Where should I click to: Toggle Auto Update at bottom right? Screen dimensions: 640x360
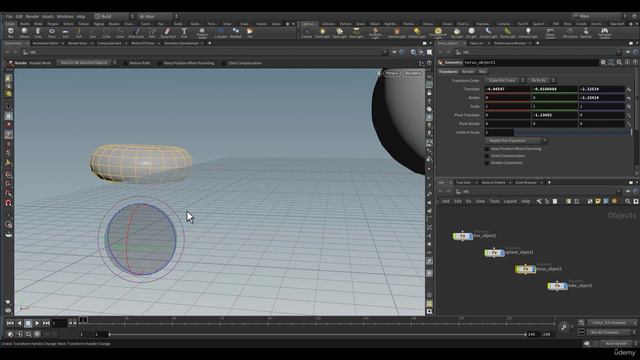617,344
